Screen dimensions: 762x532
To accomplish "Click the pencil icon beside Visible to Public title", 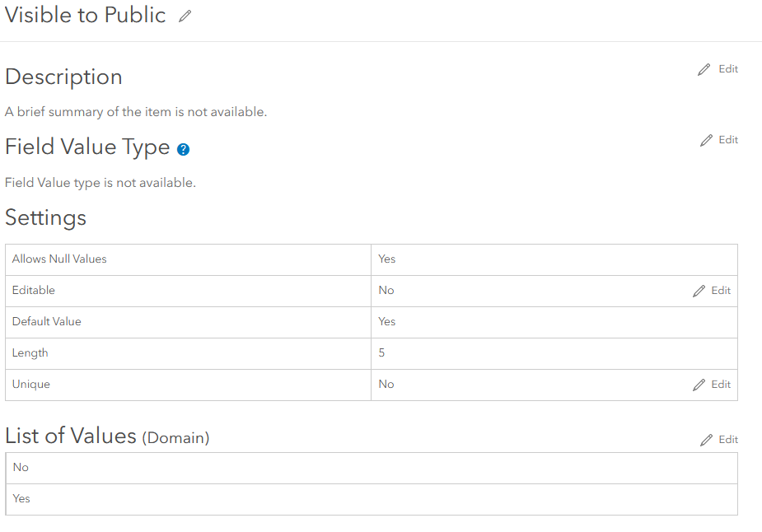I will coord(185,16).
